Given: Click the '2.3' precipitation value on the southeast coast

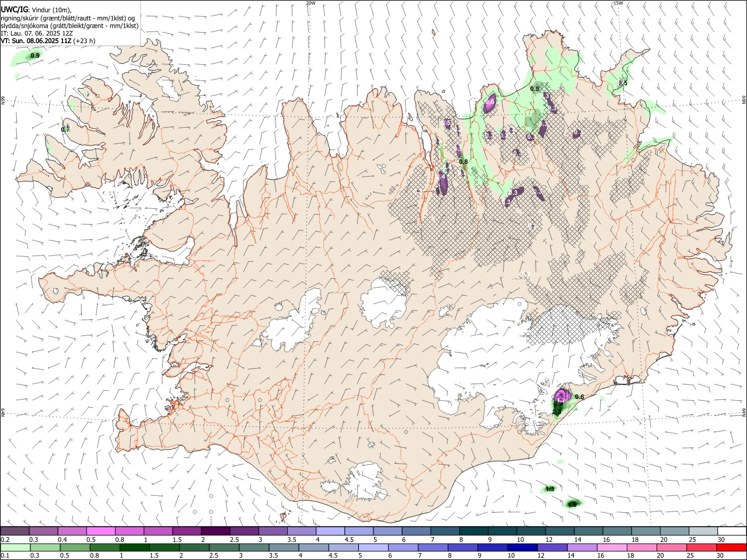Looking at the screenshot, I should (556, 412).
